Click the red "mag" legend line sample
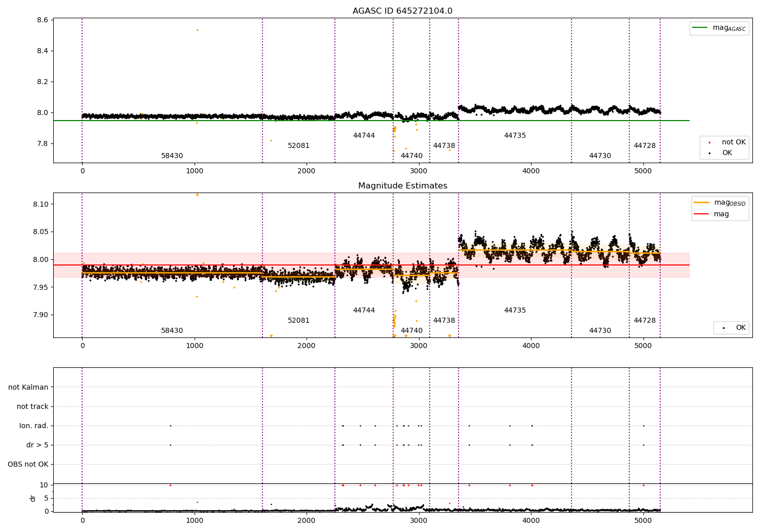This screenshot has height=532, width=760. 702,214
